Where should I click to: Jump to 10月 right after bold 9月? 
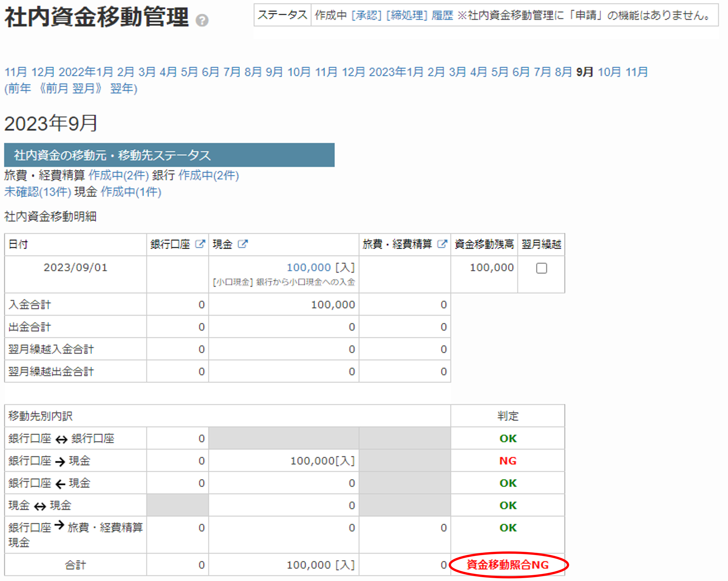click(609, 72)
